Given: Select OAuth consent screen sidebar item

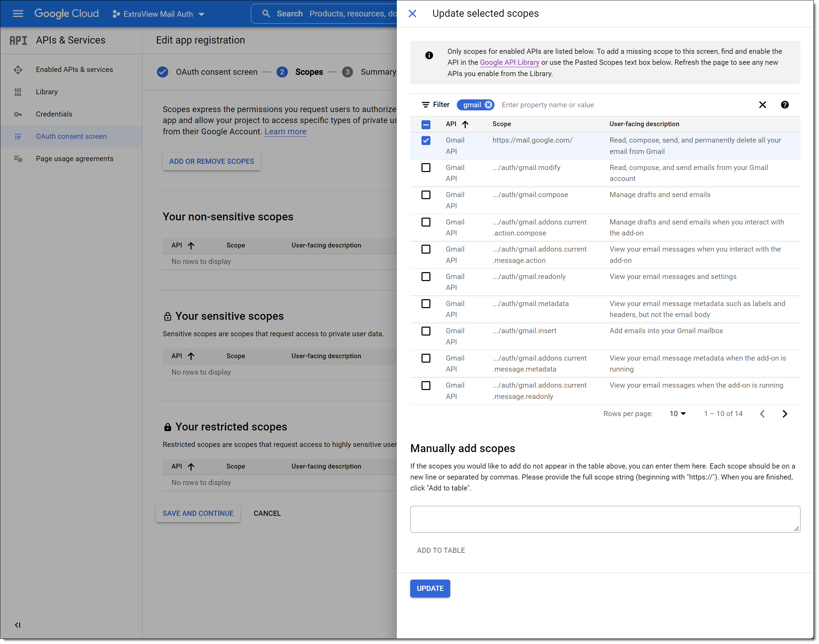Looking at the screenshot, I should tap(71, 136).
